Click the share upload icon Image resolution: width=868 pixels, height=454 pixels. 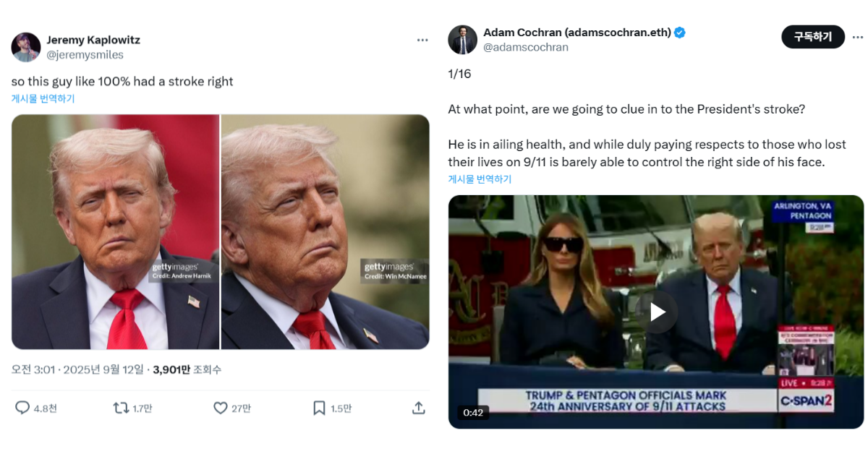(x=418, y=408)
